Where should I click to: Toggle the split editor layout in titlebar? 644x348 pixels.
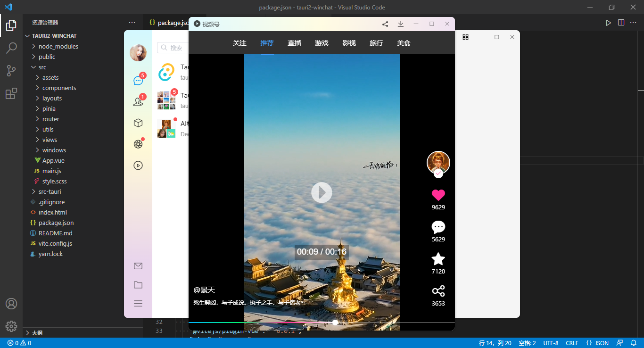click(621, 22)
